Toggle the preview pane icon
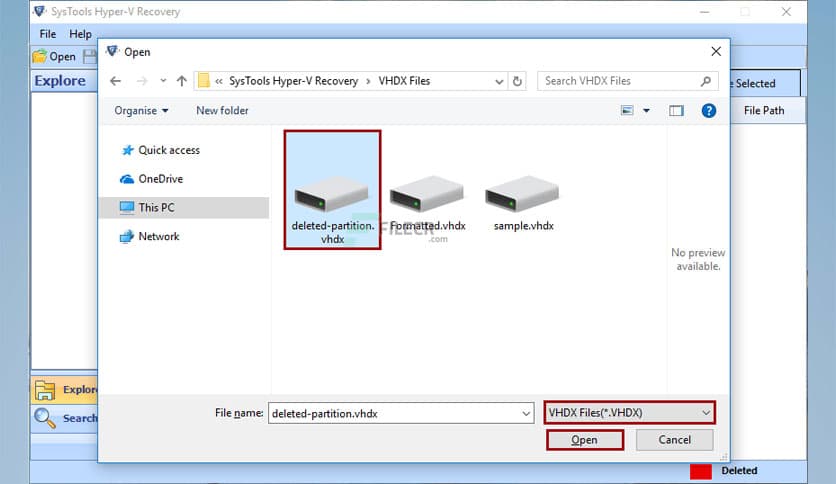The width and height of the screenshot is (836, 484). 676,110
